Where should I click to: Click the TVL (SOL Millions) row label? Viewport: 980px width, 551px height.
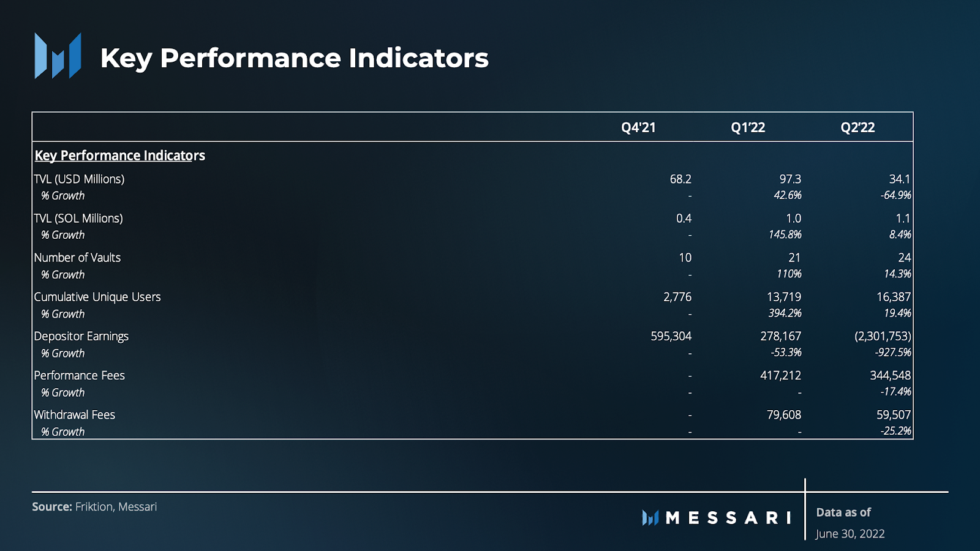(78, 218)
